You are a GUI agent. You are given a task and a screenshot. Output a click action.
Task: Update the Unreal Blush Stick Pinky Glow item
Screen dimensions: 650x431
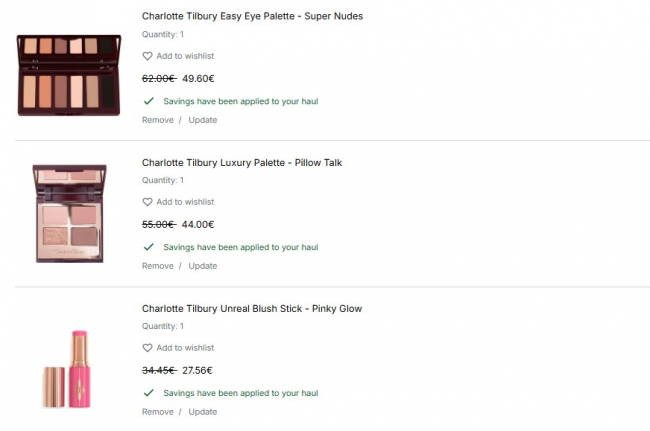202,412
